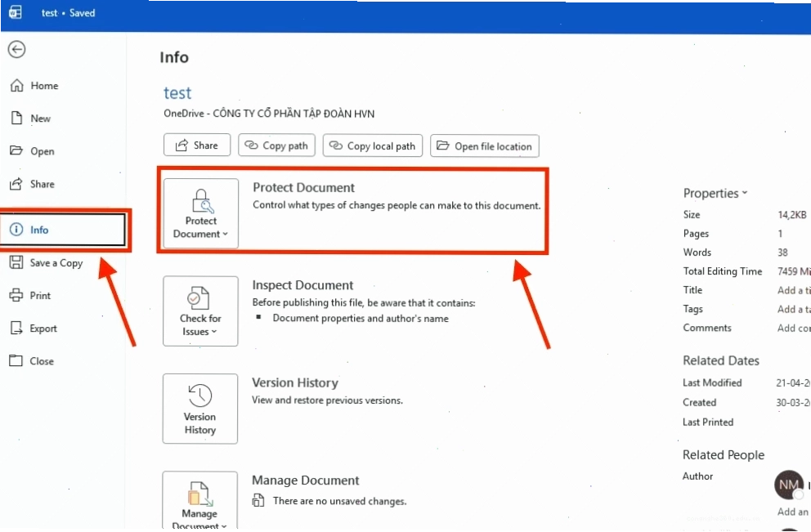Click the Home house icon
The image size is (811, 532).
[x=16, y=85]
